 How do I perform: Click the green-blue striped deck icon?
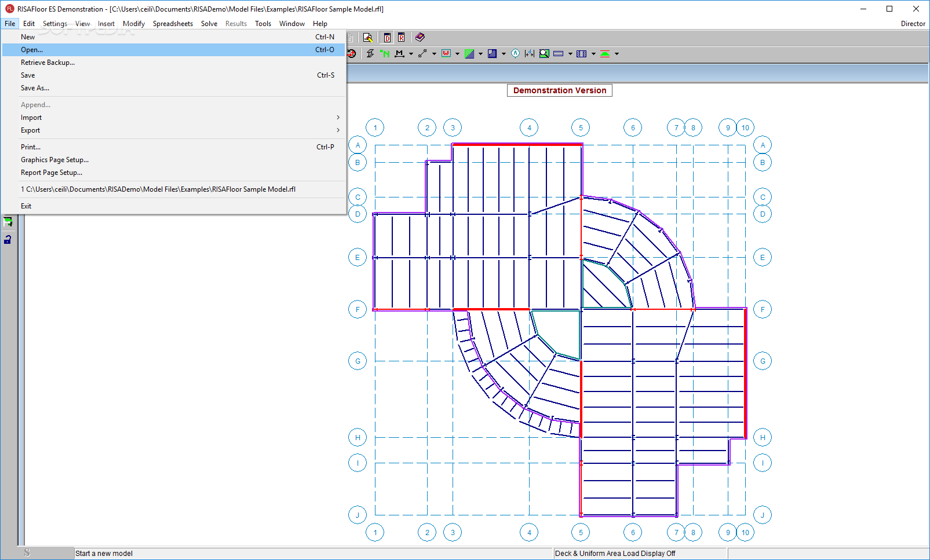469,53
